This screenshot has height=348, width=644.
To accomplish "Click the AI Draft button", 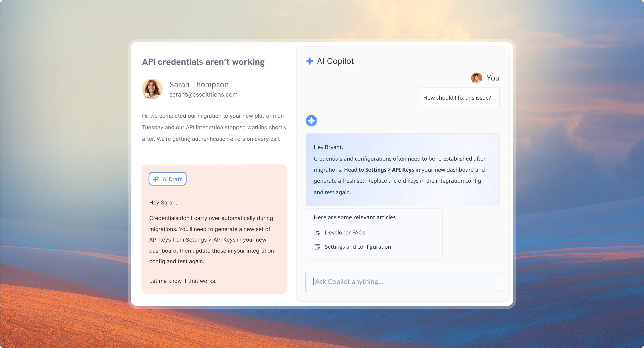I will (167, 179).
